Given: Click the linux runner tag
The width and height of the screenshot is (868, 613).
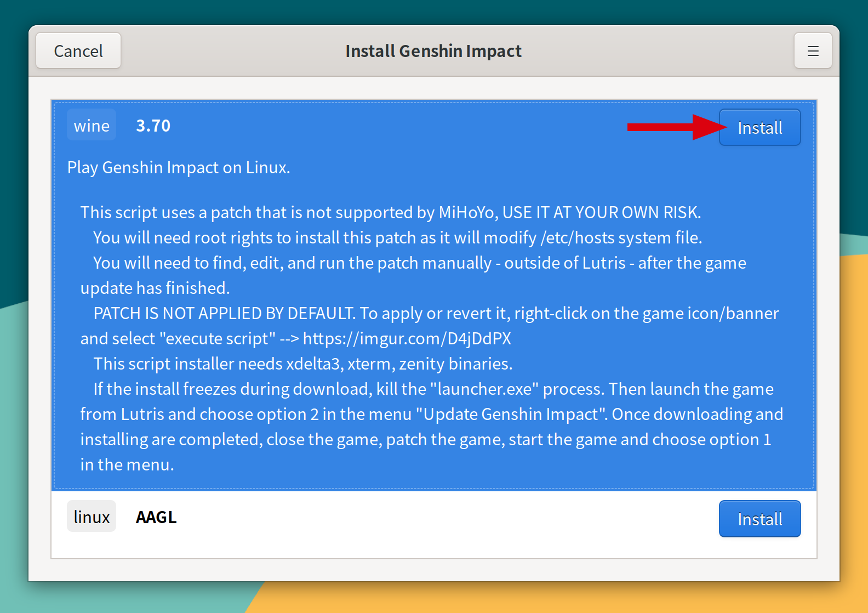Looking at the screenshot, I should (x=92, y=516).
